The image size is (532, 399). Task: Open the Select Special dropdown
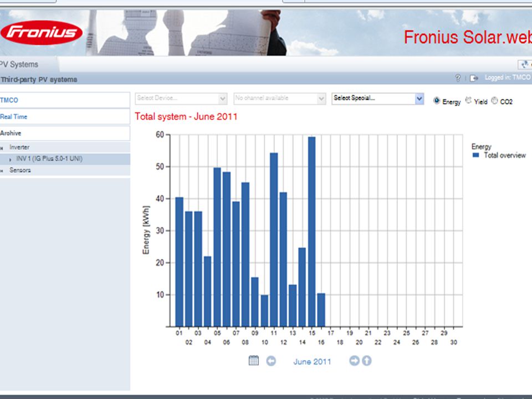[377, 99]
